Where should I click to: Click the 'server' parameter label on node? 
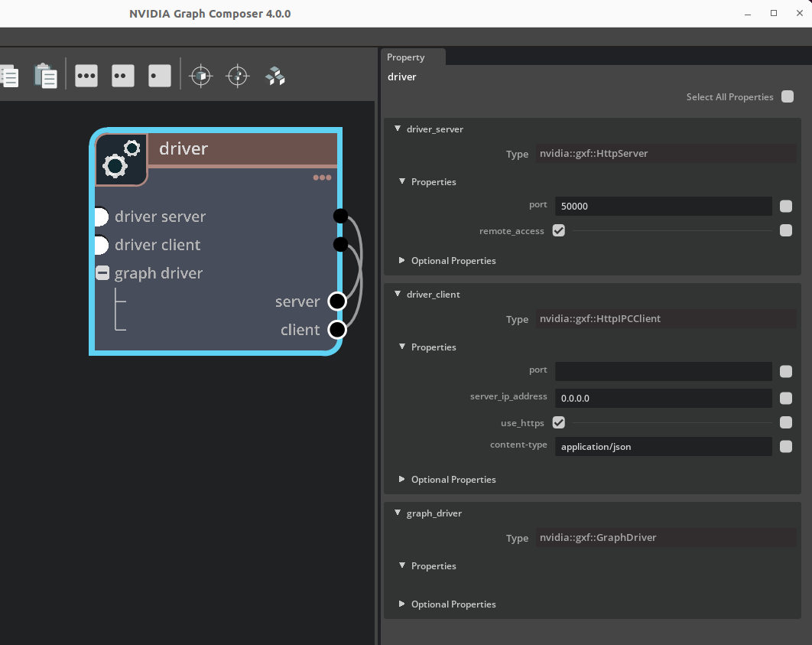297,301
